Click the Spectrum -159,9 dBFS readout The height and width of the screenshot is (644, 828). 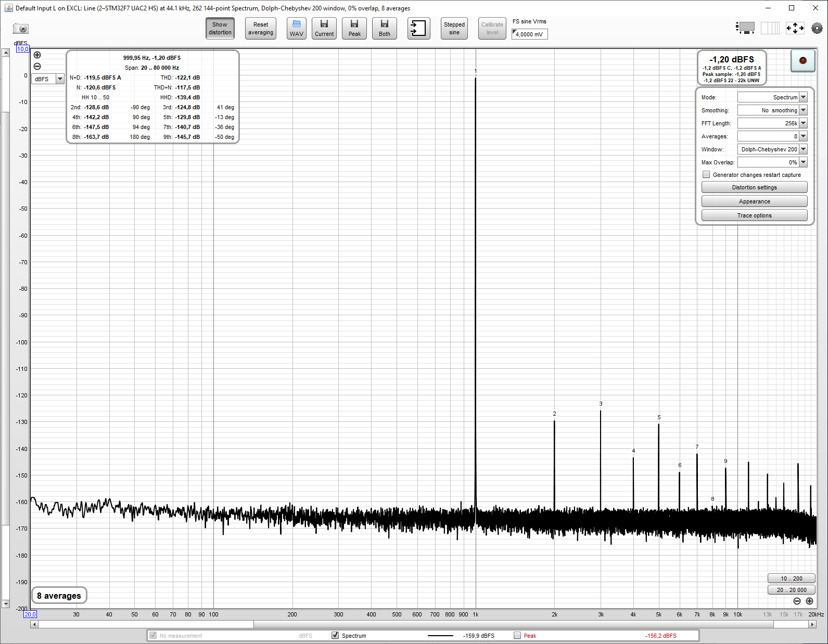tap(479, 636)
